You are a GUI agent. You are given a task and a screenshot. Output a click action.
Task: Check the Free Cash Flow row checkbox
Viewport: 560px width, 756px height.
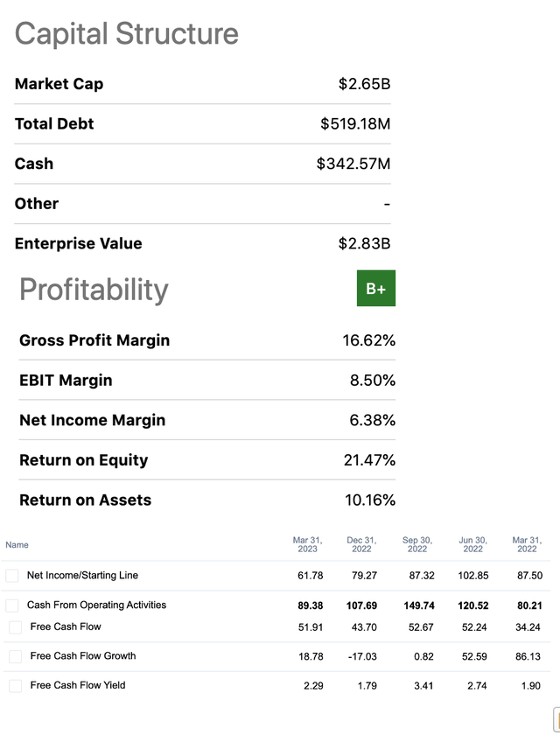tap(15, 626)
